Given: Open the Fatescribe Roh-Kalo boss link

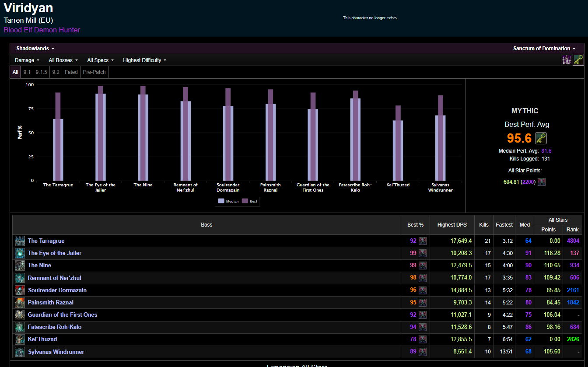Looking at the screenshot, I should (x=55, y=327).
